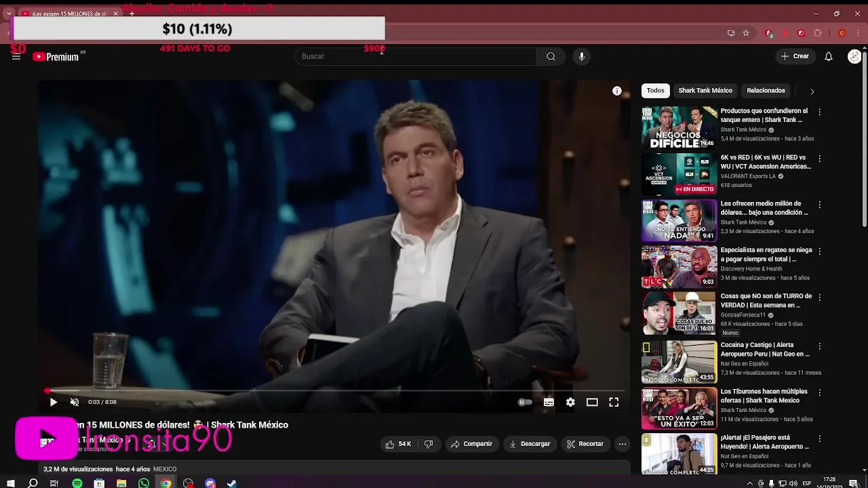Open the player settings gear
The width and height of the screenshot is (868, 488).
570,402
